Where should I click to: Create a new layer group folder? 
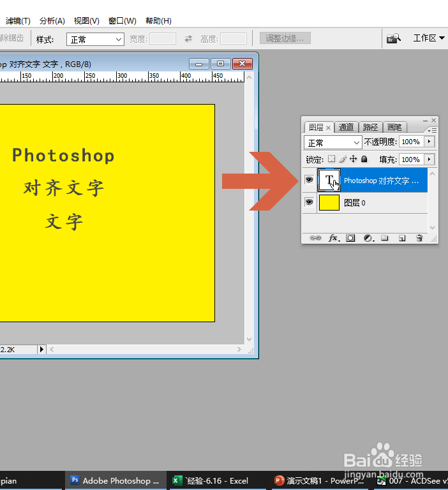click(x=385, y=238)
